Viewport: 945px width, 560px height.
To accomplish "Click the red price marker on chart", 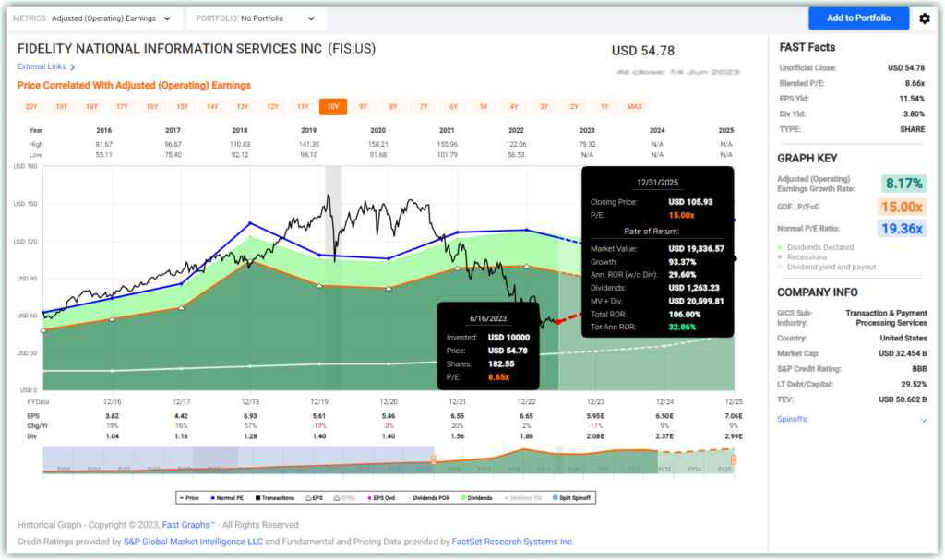I will pyautogui.click(x=558, y=322).
